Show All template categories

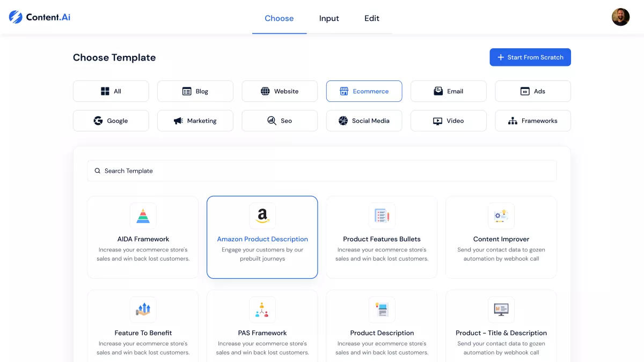coord(111,91)
